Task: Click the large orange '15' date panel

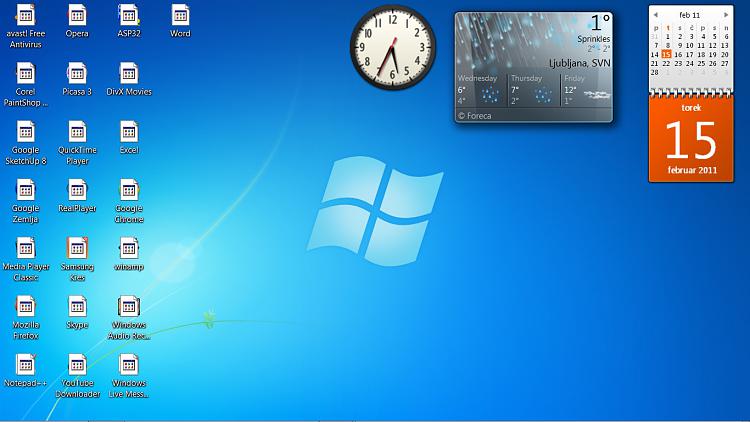Action: point(691,140)
